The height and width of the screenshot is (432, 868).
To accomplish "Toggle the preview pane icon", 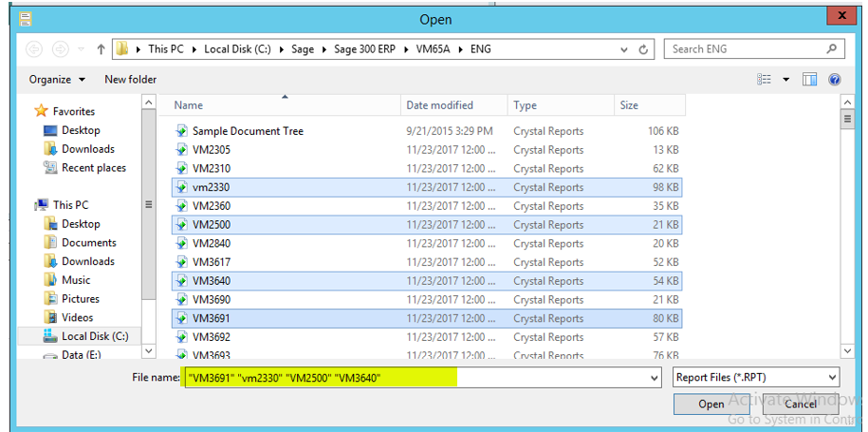I will coord(810,80).
